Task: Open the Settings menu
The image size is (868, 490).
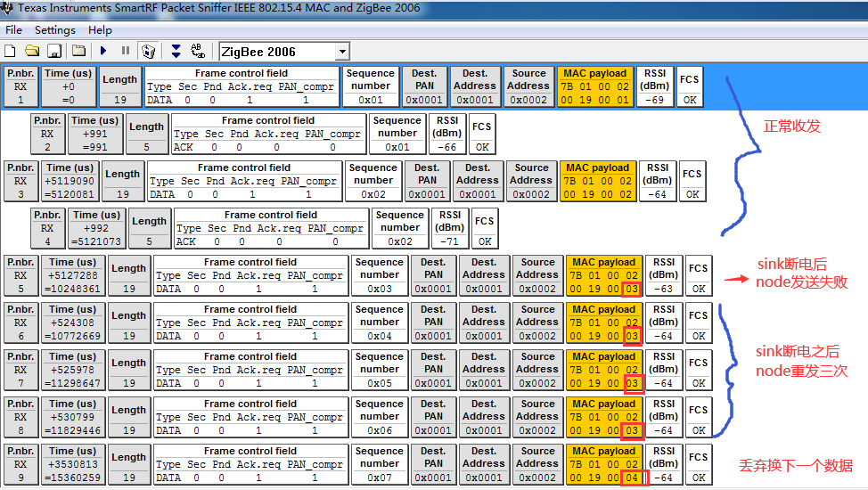Action: (54, 30)
